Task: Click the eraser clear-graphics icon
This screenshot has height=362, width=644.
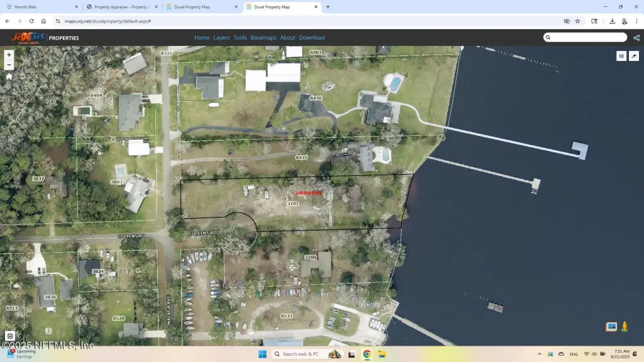Action: [634, 56]
